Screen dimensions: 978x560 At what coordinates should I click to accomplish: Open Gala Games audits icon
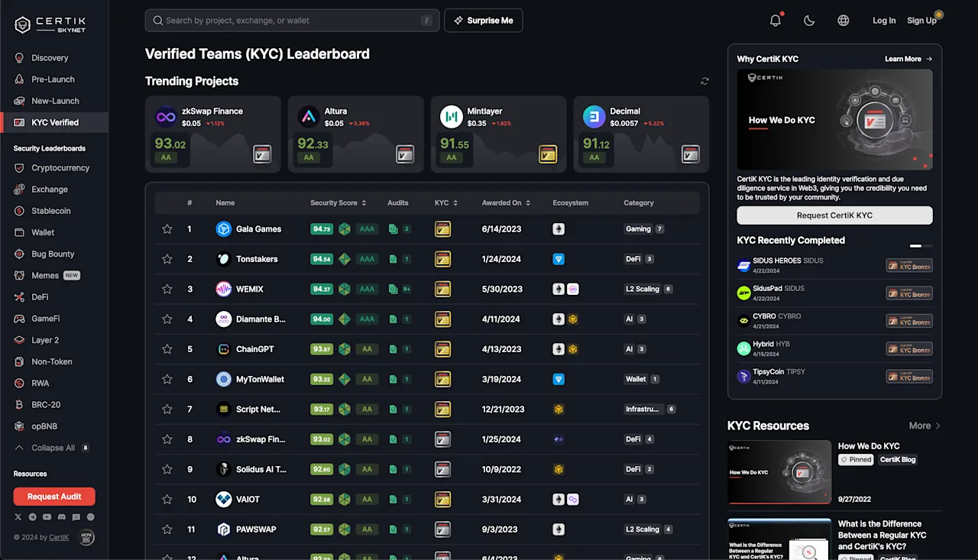pos(393,229)
